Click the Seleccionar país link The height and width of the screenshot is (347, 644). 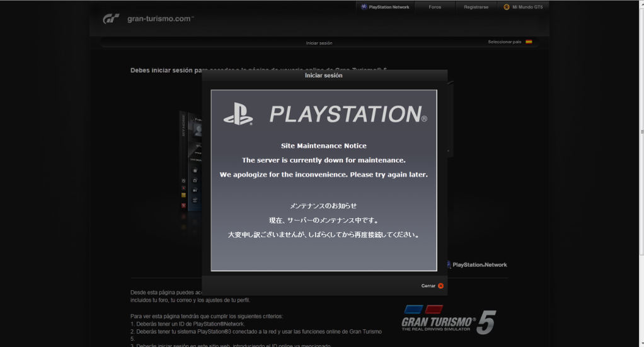504,42
